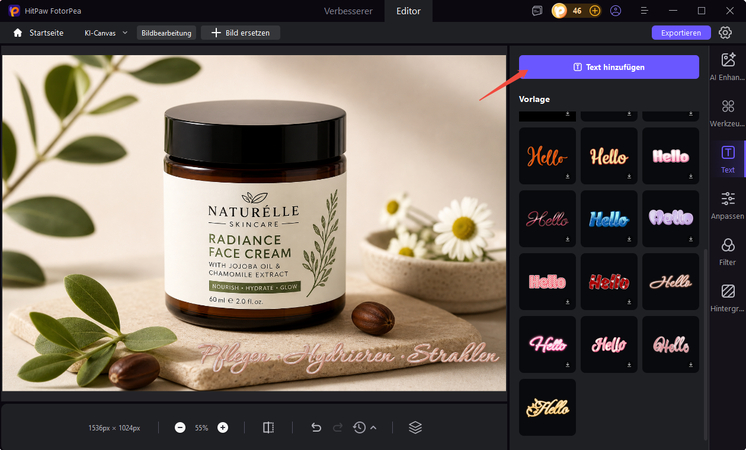The width and height of the screenshot is (746, 450).
Task: Open the user account profile icon
Action: (x=616, y=10)
